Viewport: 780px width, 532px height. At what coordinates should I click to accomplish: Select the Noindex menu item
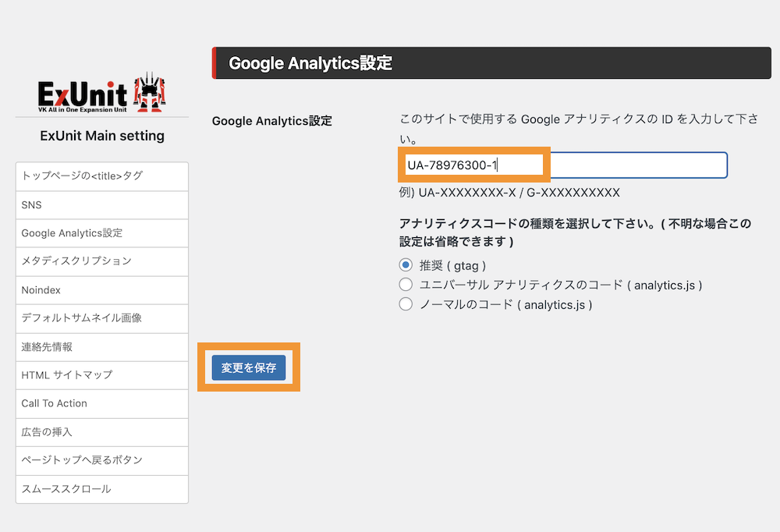(x=102, y=290)
